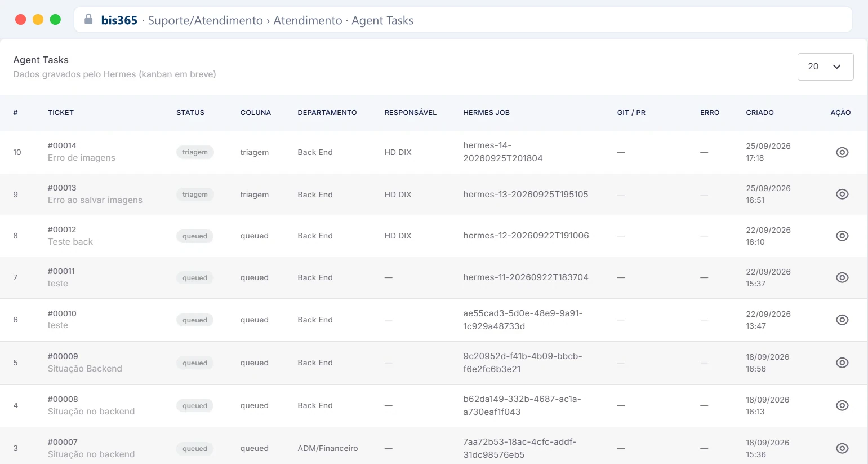The width and height of the screenshot is (868, 464).
Task: Click created date 22/09/2026 13:47
Action: pos(768,320)
